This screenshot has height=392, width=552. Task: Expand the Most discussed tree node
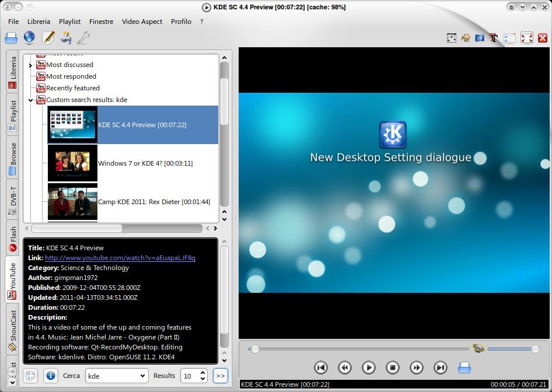[x=30, y=65]
